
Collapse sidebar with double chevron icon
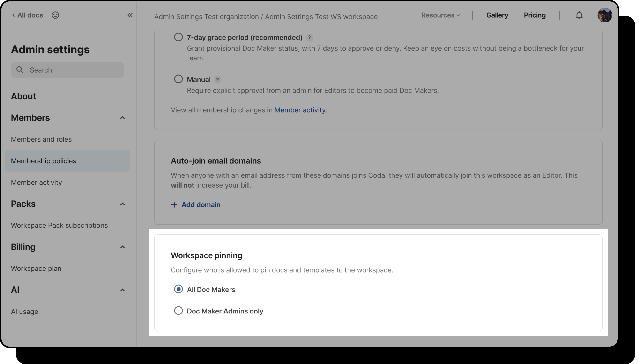click(130, 15)
